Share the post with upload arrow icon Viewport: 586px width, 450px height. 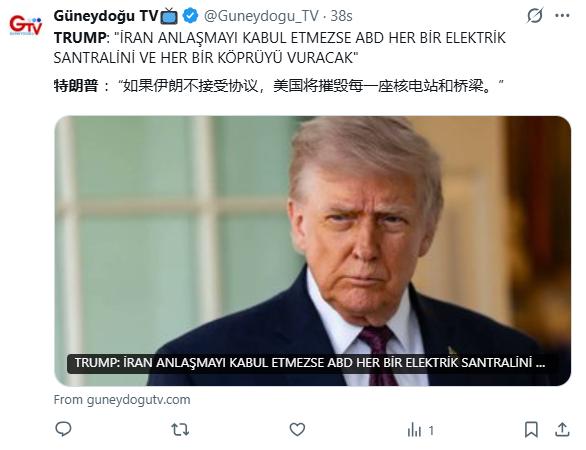(562, 429)
